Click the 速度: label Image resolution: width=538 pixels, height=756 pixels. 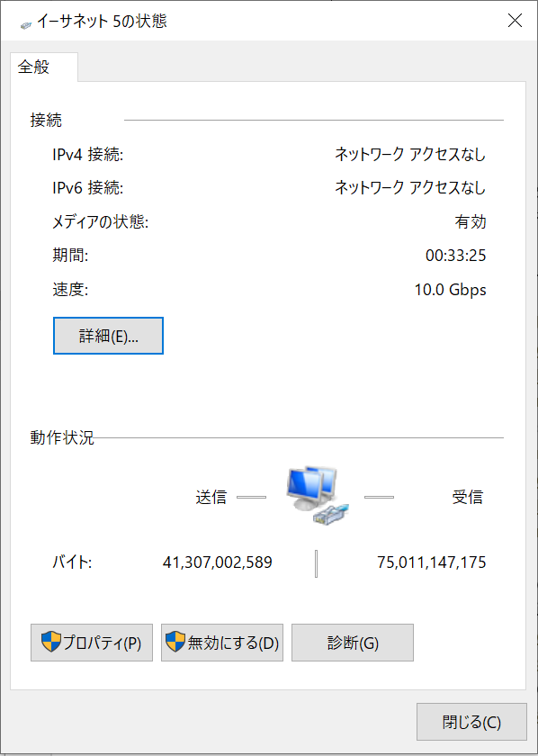(x=70, y=290)
